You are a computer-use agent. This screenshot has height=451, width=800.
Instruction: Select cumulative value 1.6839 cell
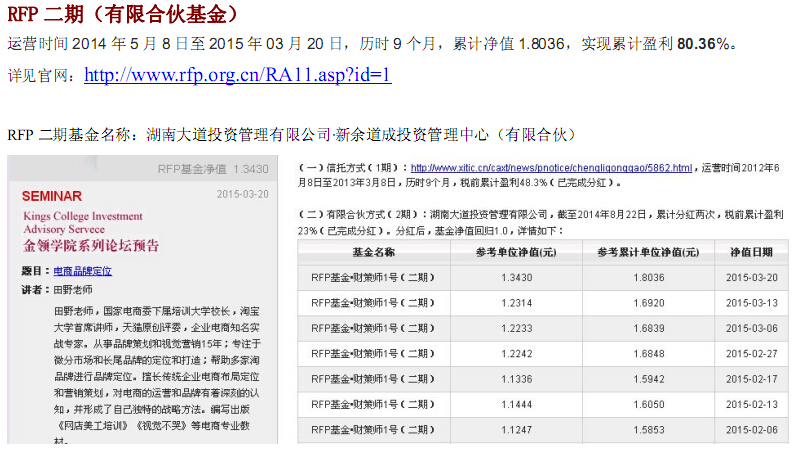[648, 329]
